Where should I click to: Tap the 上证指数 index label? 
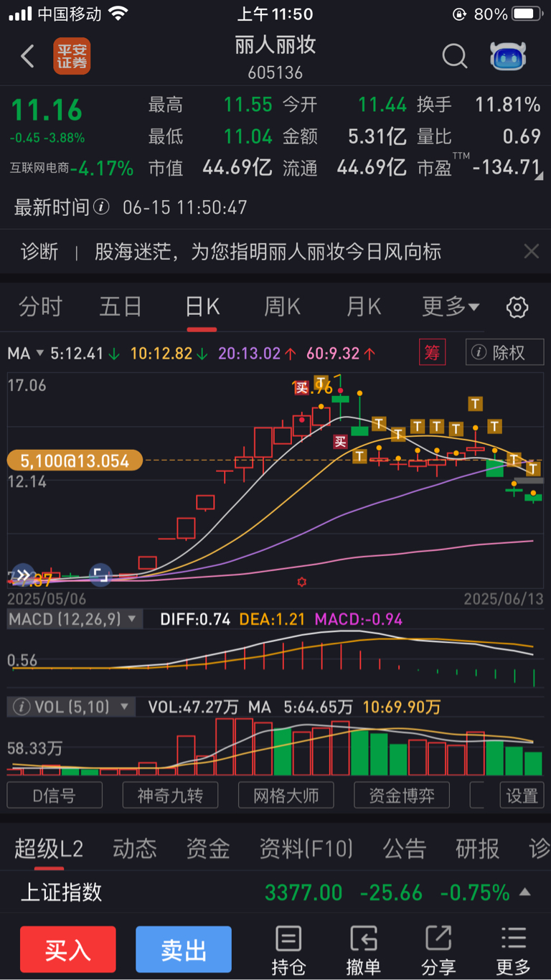coord(61,892)
